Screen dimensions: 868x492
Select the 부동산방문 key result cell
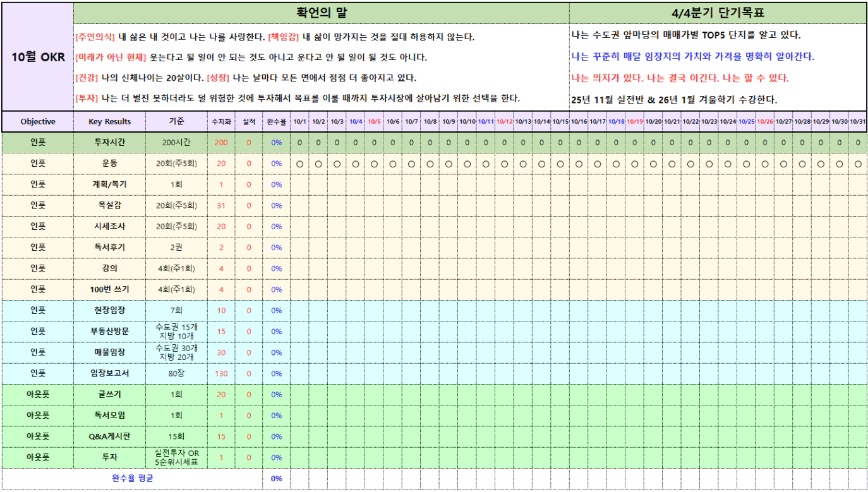tap(110, 332)
